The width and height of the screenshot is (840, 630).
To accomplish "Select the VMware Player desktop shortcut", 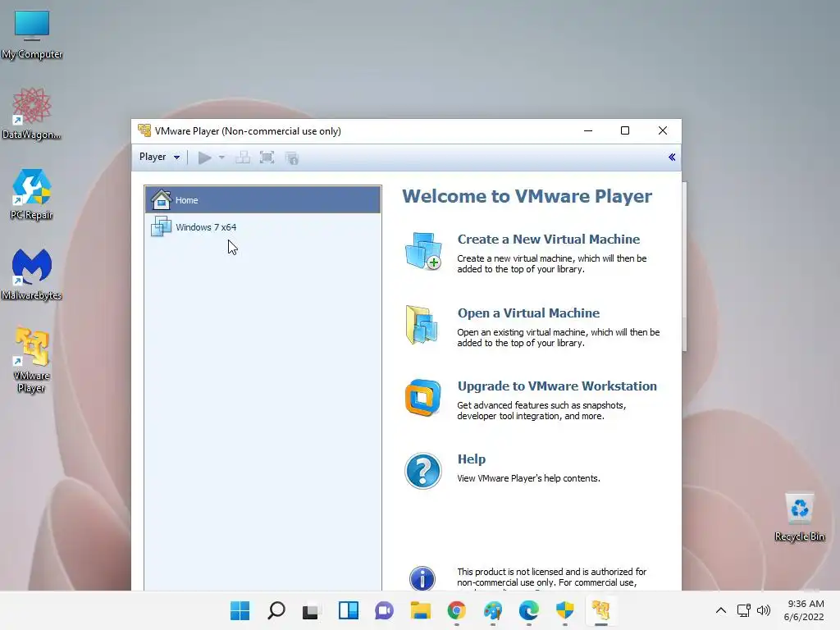I will click(x=32, y=360).
